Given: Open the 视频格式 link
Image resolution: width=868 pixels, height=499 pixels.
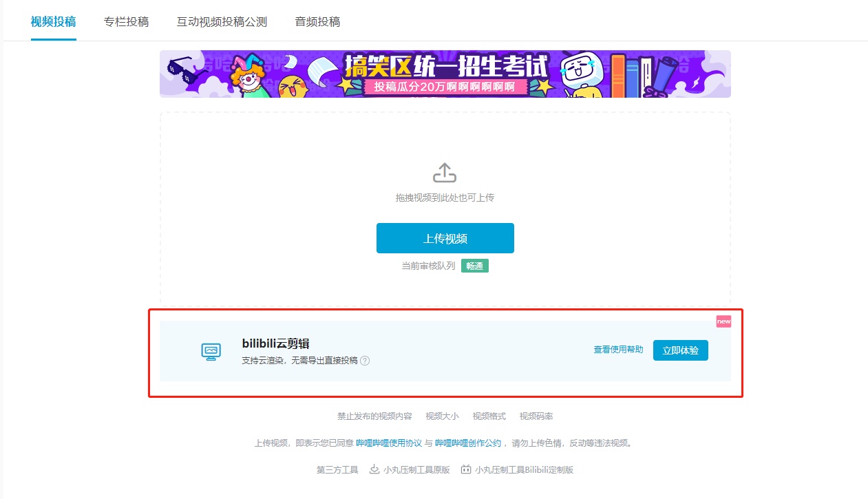Looking at the screenshot, I should pos(489,416).
